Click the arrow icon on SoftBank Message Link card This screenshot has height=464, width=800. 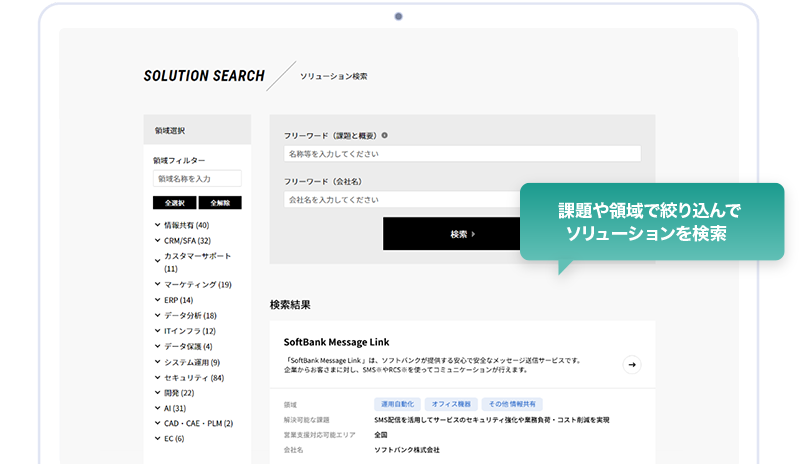click(632, 364)
